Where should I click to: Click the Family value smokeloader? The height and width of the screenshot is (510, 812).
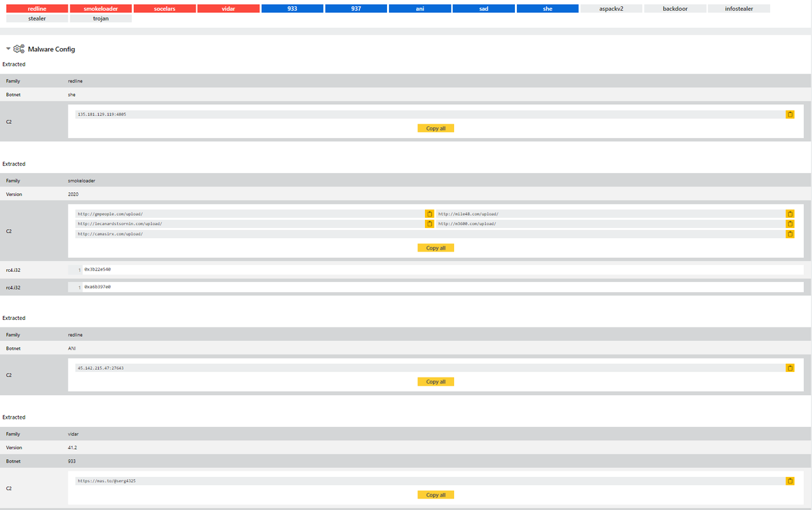click(81, 181)
